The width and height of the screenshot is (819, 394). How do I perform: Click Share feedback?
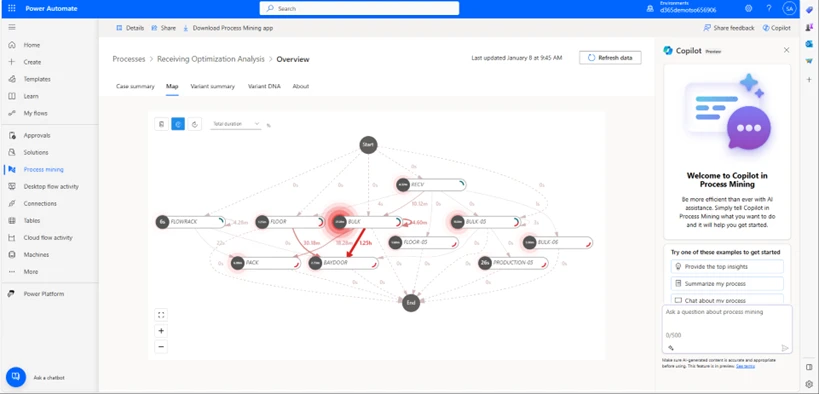coord(729,28)
